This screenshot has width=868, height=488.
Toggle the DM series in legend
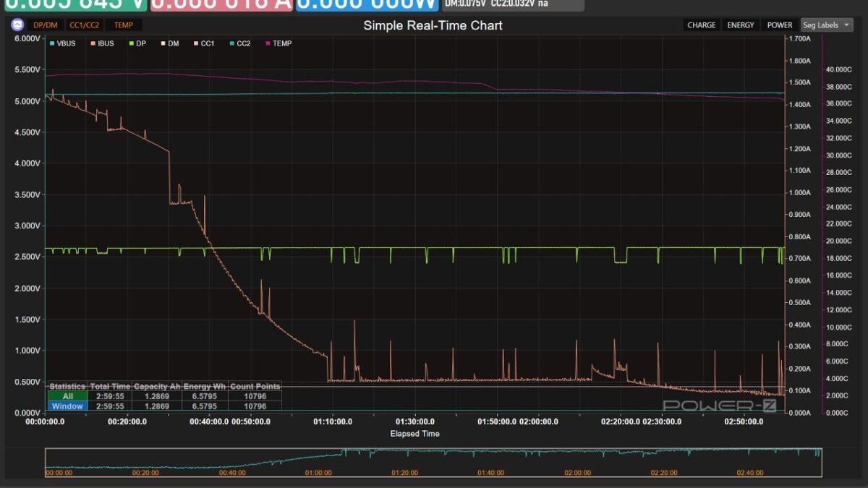(x=169, y=43)
